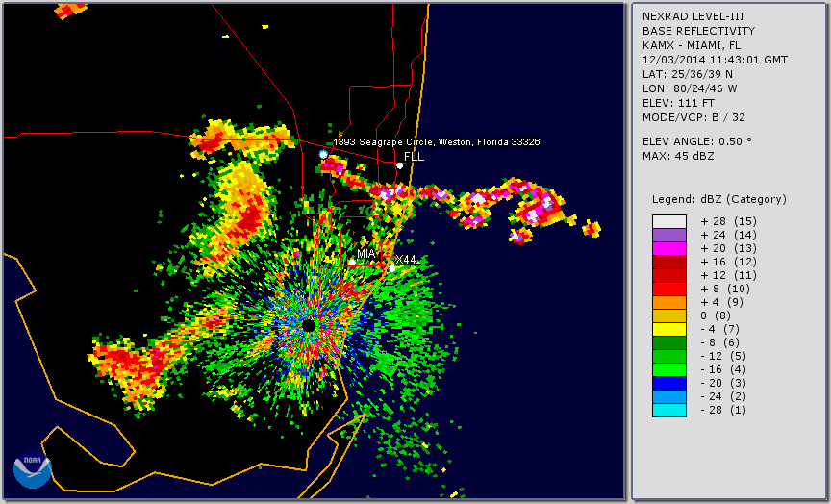This screenshot has width=831, height=504.
Task: Select the -24 (2) light blue swatch
Action: point(669,397)
